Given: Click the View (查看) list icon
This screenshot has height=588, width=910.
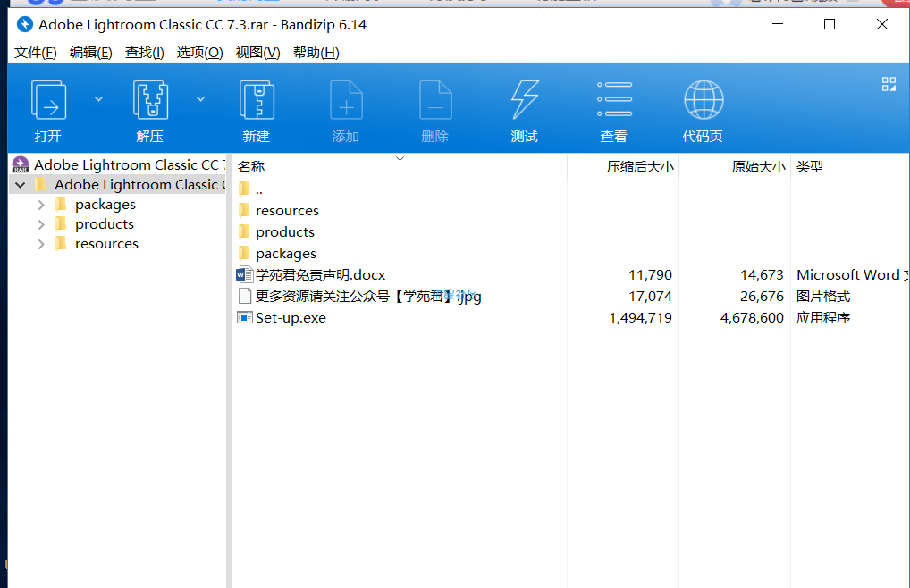Looking at the screenshot, I should point(613,100).
